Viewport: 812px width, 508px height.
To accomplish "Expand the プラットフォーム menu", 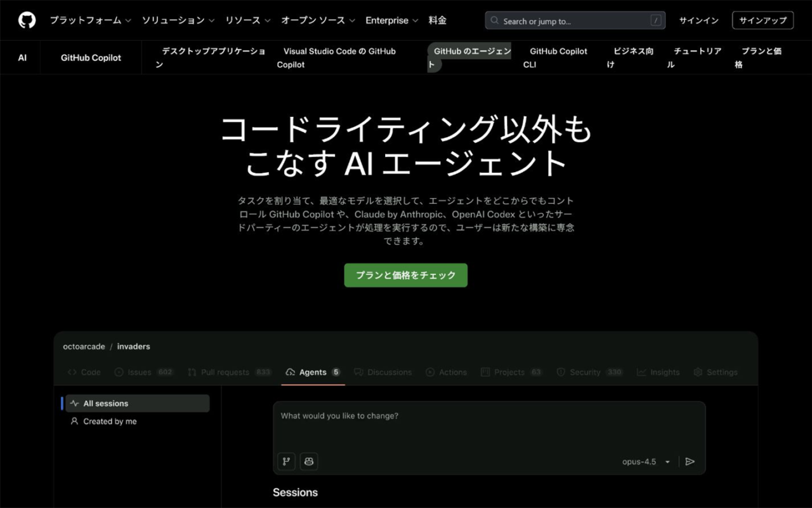I will click(x=91, y=20).
